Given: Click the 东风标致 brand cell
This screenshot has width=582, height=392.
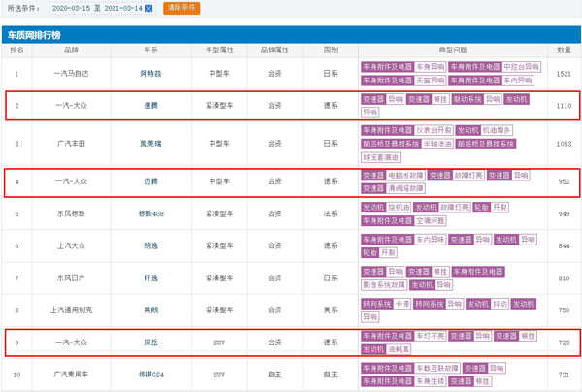Looking at the screenshot, I should tap(71, 213).
